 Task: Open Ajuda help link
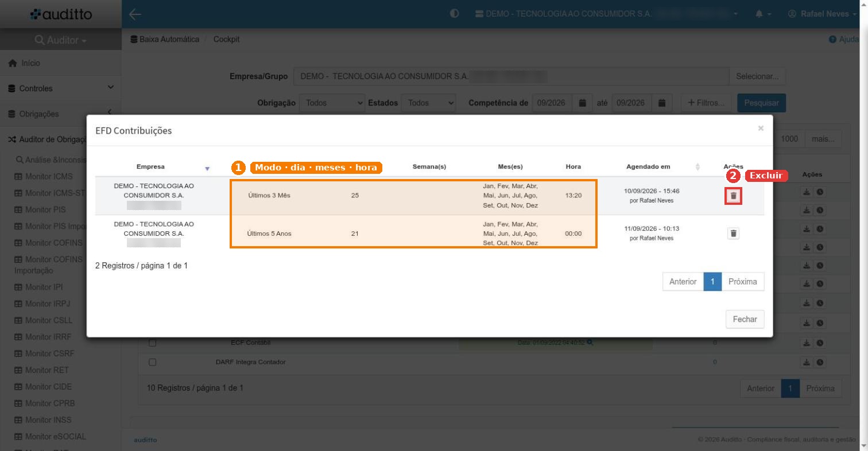tap(844, 40)
